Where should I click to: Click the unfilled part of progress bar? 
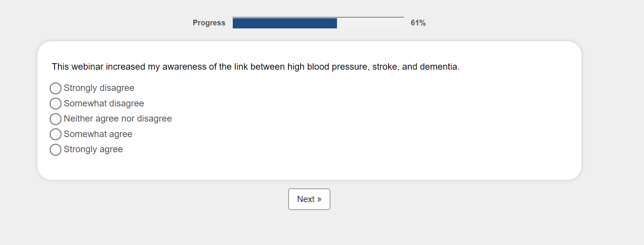point(370,23)
